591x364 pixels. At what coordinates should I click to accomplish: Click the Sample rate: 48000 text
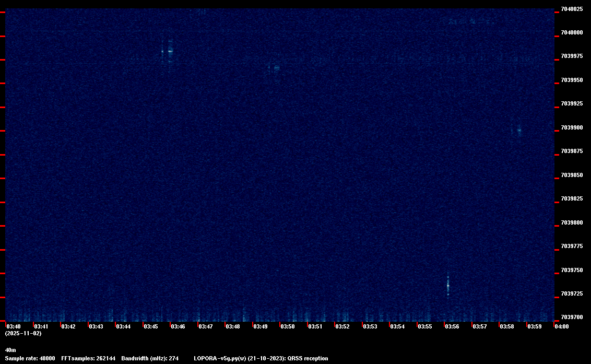(x=30, y=358)
